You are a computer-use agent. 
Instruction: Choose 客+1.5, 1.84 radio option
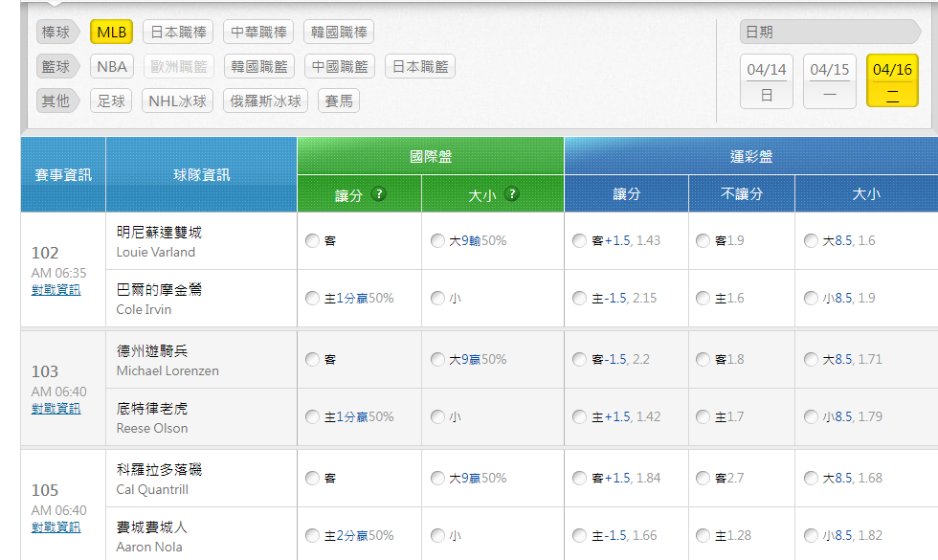[x=579, y=478]
